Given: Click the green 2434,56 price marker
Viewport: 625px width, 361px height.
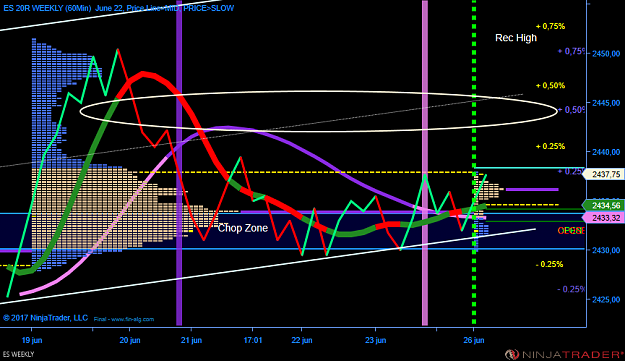Looking at the screenshot, I should [605, 206].
